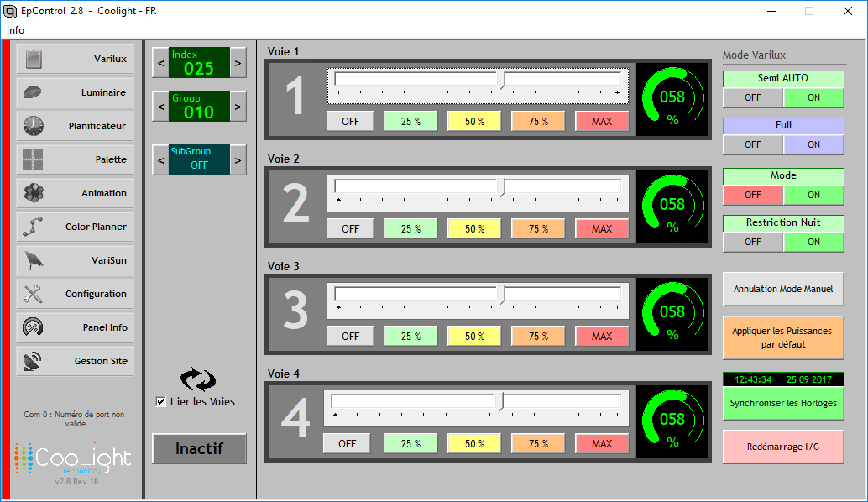
Task: Increase Group with right arrow
Action: pyautogui.click(x=238, y=107)
